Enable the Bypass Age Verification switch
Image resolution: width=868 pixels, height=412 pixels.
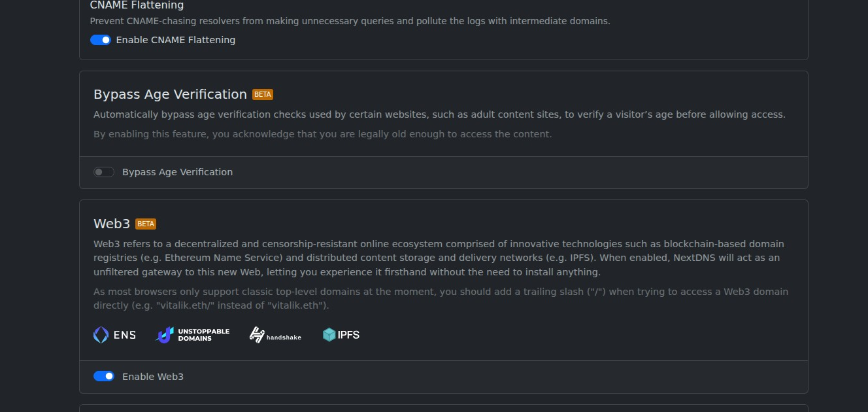click(104, 172)
